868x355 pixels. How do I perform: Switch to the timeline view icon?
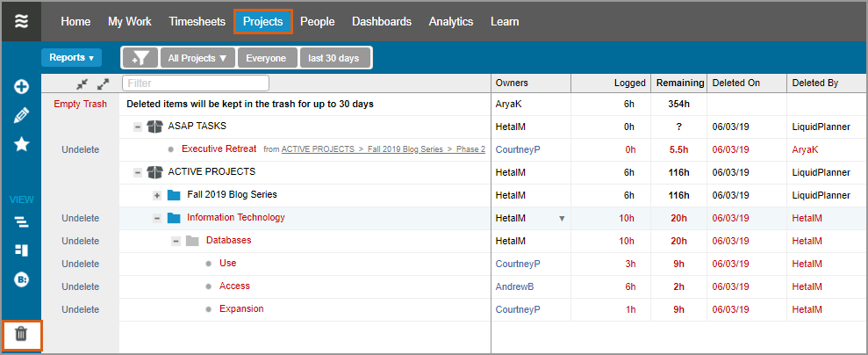click(x=21, y=221)
